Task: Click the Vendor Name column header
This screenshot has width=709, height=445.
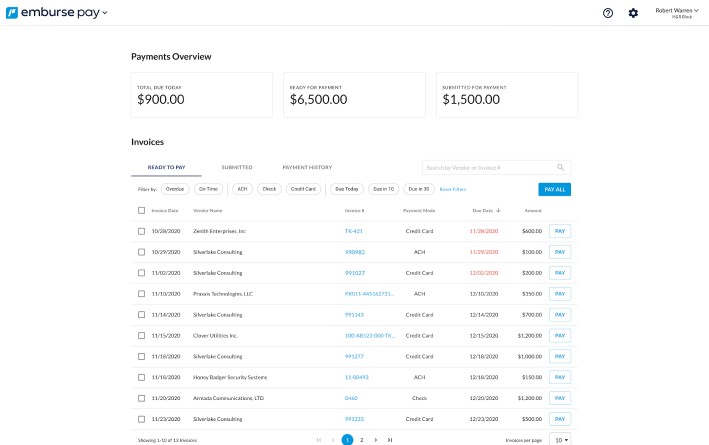Action: pyautogui.click(x=208, y=211)
